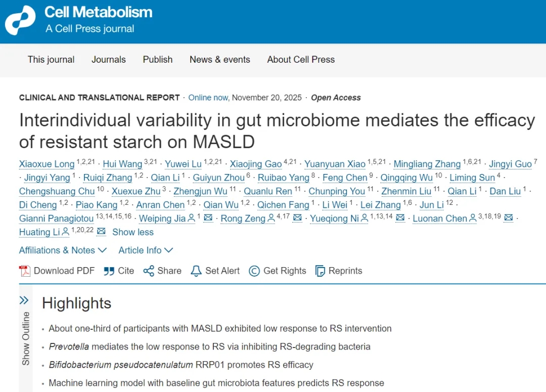This screenshot has height=392, width=546.
Task: Go to About Cell Press
Action: (x=301, y=60)
